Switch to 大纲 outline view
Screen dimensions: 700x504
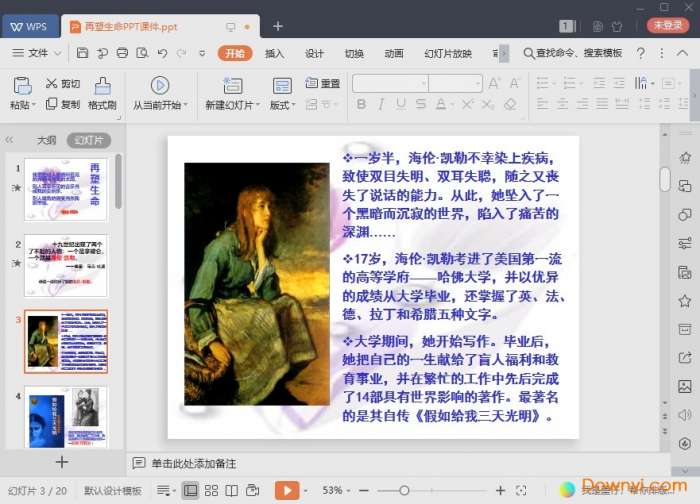tap(46, 140)
